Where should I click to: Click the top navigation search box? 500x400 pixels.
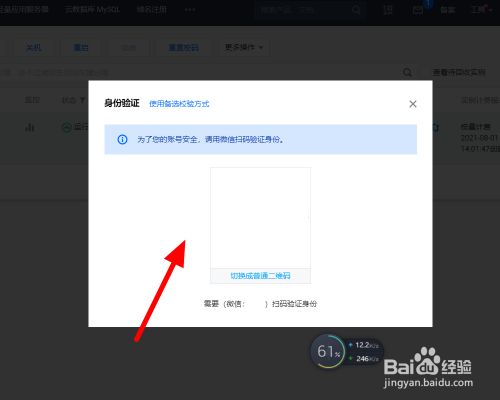pos(309,10)
